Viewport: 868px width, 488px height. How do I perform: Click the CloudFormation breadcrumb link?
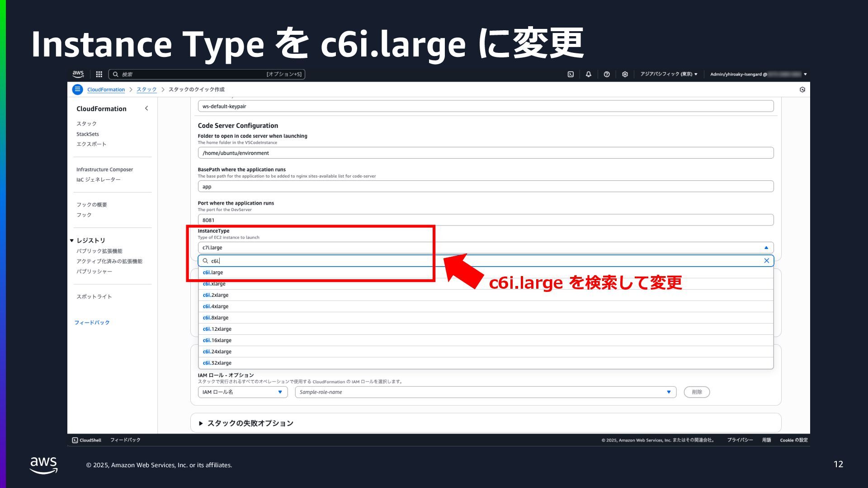pyautogui.click(x=106, y=89)
